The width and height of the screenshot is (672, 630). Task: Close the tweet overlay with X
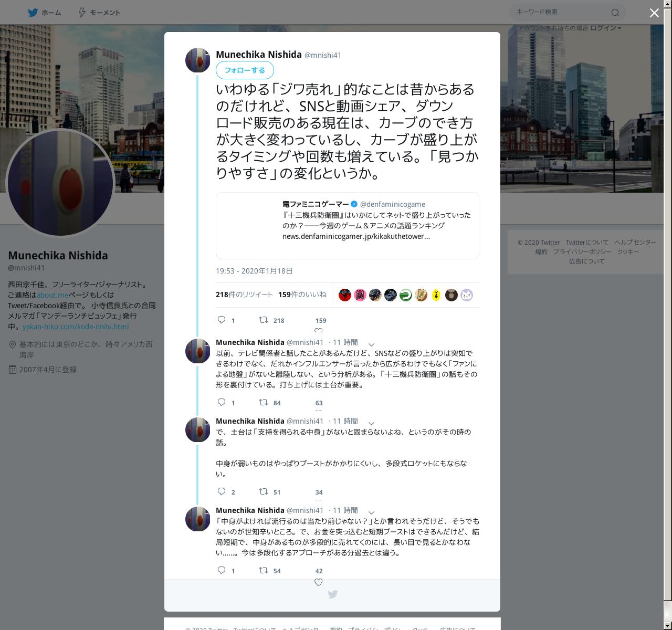click(x=654, y=13)
